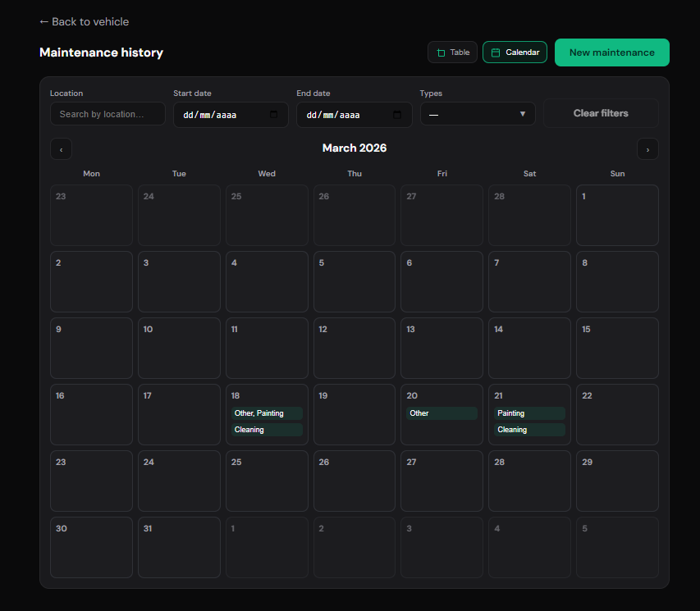Image resolution: width=700 pixels, height=611 pixels.
Task: Select the March 26 cell in fifth row
Action: click(354, 481)
